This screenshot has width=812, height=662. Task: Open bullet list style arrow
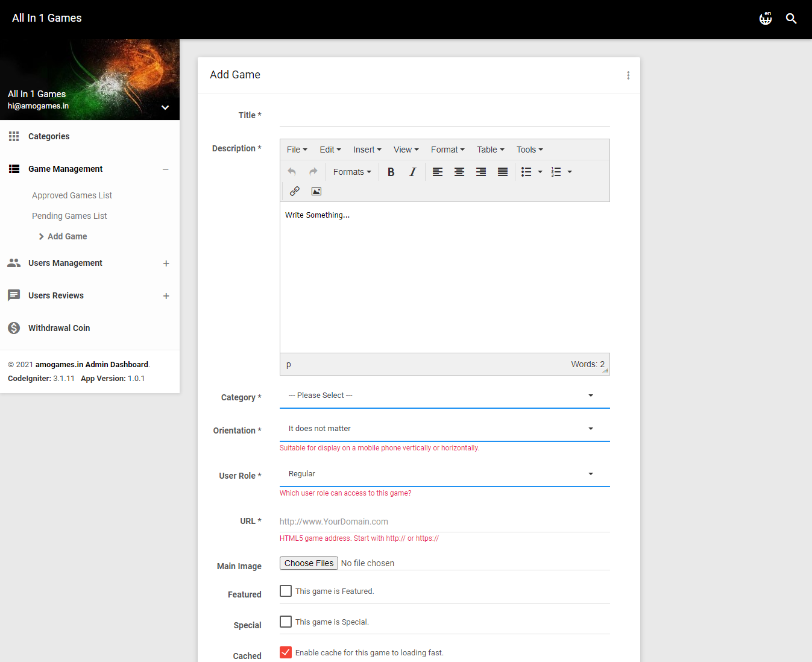(x=540, y=172)
